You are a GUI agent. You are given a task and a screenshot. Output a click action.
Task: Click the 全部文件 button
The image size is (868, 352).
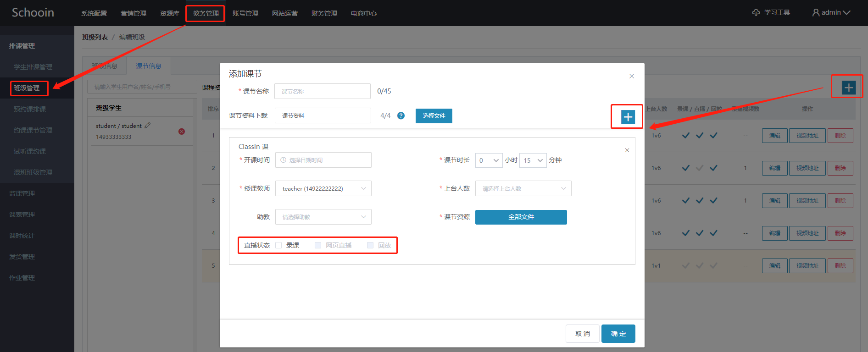pyautogui.click(x=521, y=217)
